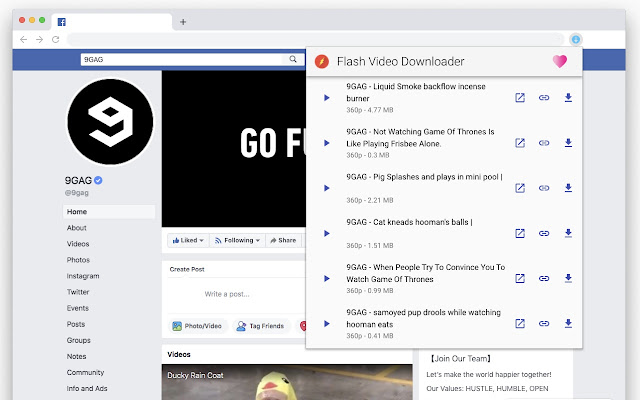Expand the Following dropdown
The image size is (640, 400).
[x=241, y=240]
